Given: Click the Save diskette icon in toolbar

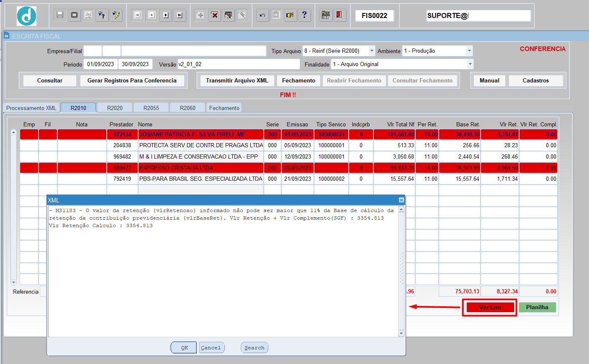Looking at the screenshot, I should point(60,15).
